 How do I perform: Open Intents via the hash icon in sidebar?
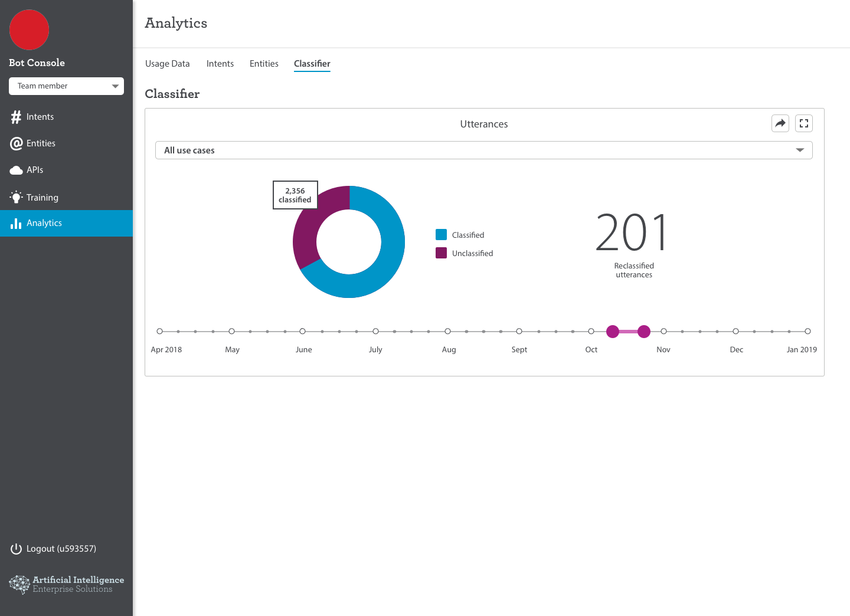click(x=16, y=117)
